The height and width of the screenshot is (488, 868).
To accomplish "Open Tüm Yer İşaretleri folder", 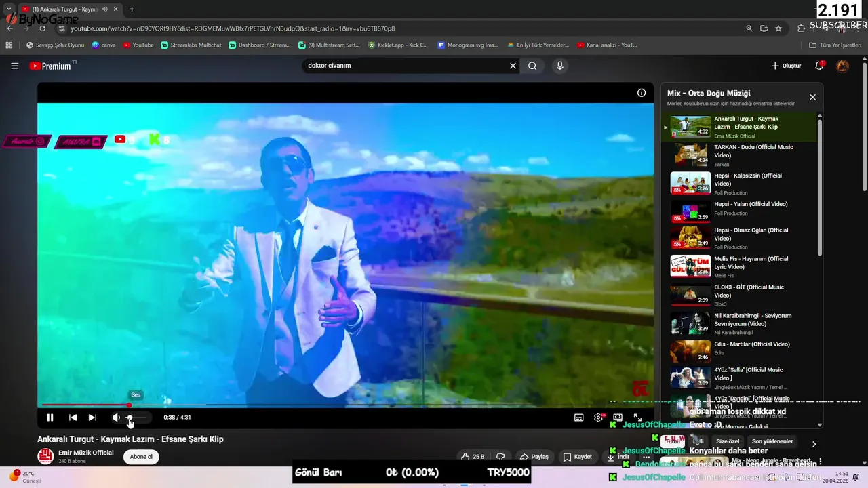I will pyautogui.click(x=835, y=45).
